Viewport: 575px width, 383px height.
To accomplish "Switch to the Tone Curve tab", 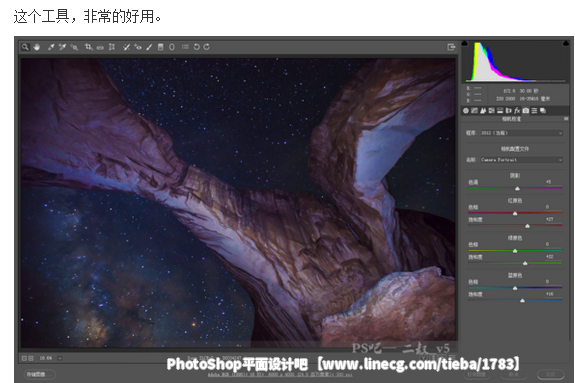I will coord(474,110).
